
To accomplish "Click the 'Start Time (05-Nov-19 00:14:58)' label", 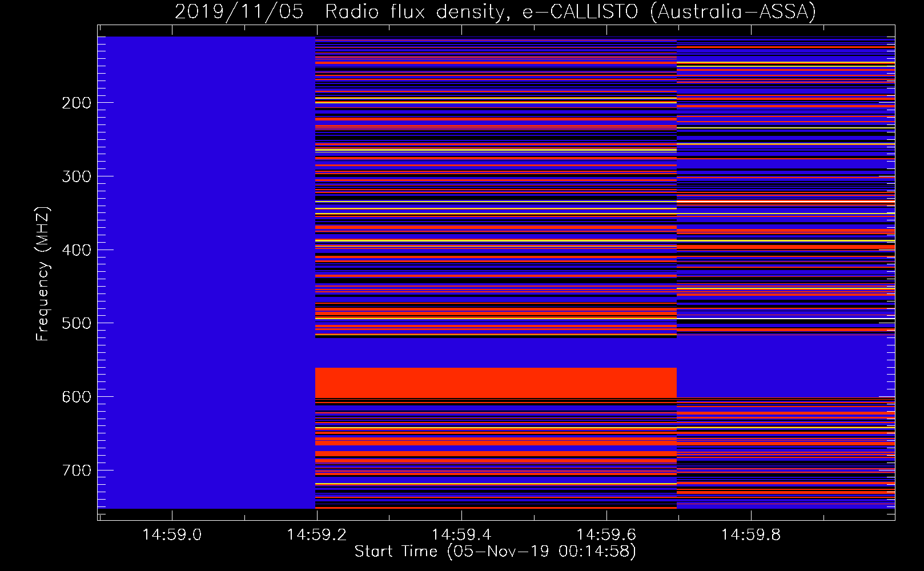I will 495,552.
